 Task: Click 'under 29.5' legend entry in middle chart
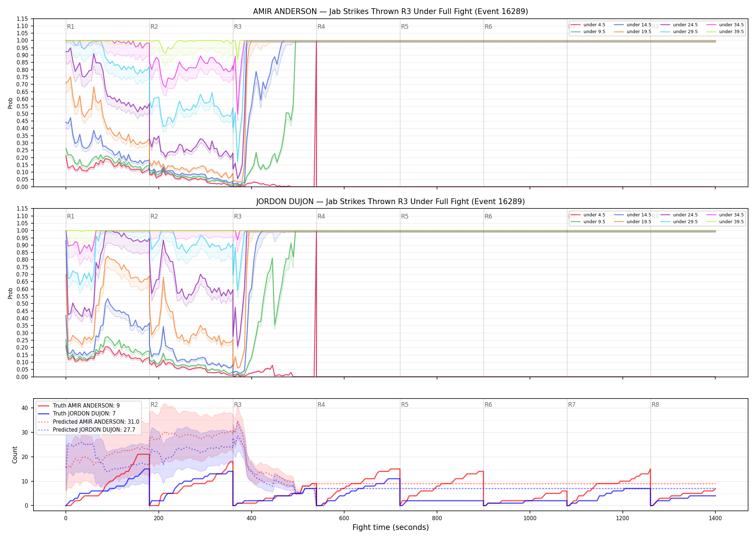(x=679, y=222)
